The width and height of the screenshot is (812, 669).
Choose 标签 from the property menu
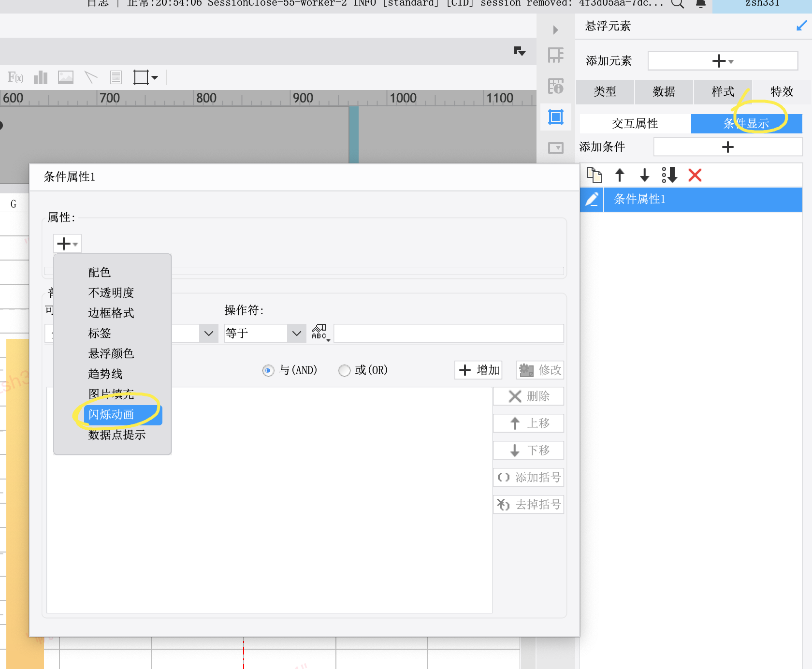pos(100,334)
